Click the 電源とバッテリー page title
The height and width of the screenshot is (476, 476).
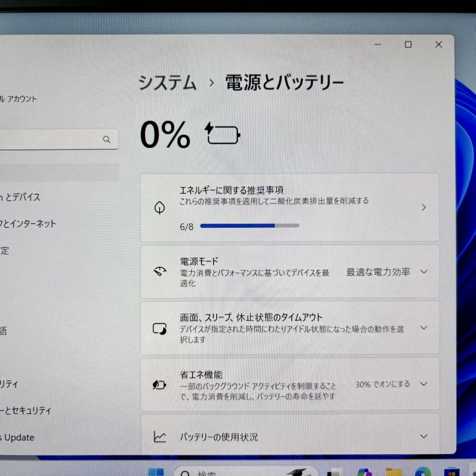click(284, 82)
